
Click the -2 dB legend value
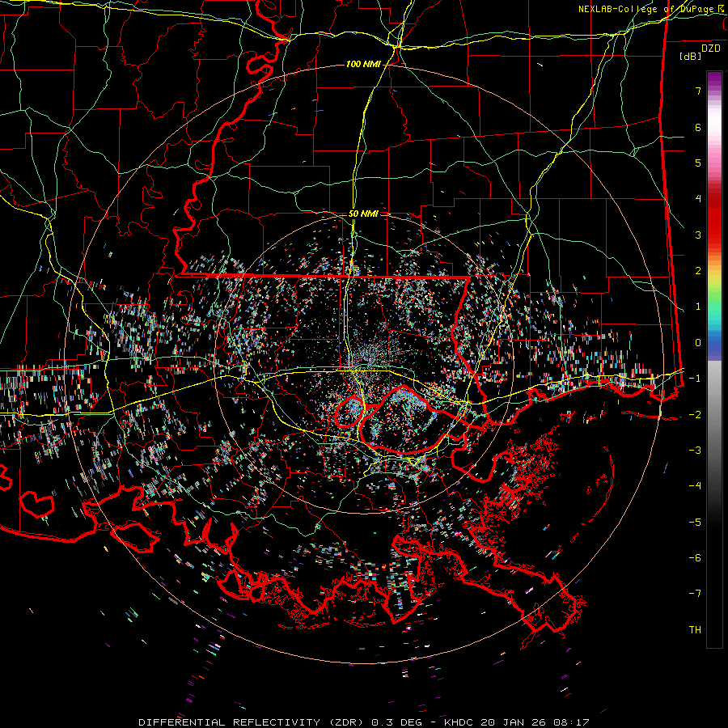click(695, 414)
